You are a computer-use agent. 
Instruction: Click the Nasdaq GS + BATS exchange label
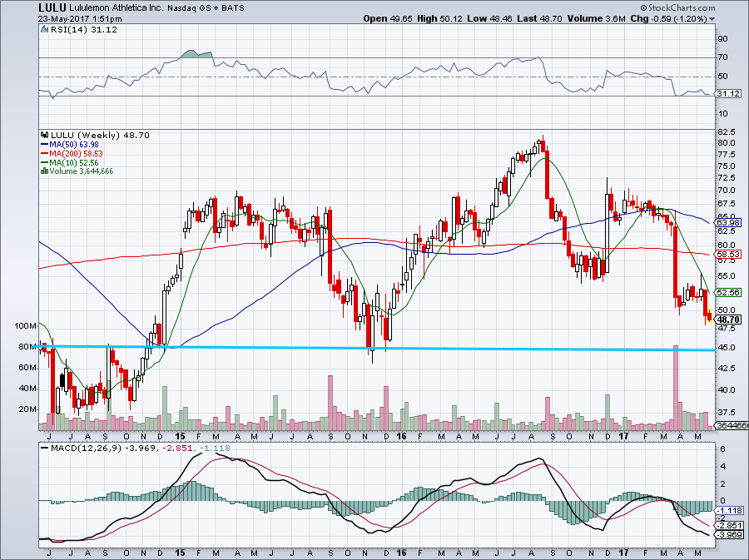point(206,8)
